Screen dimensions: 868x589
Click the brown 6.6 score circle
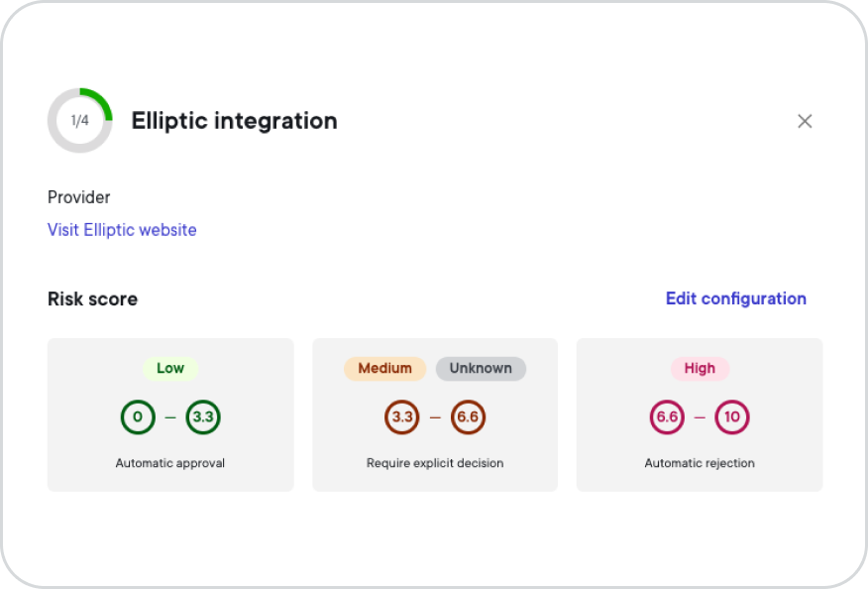(x=468, y=416)
